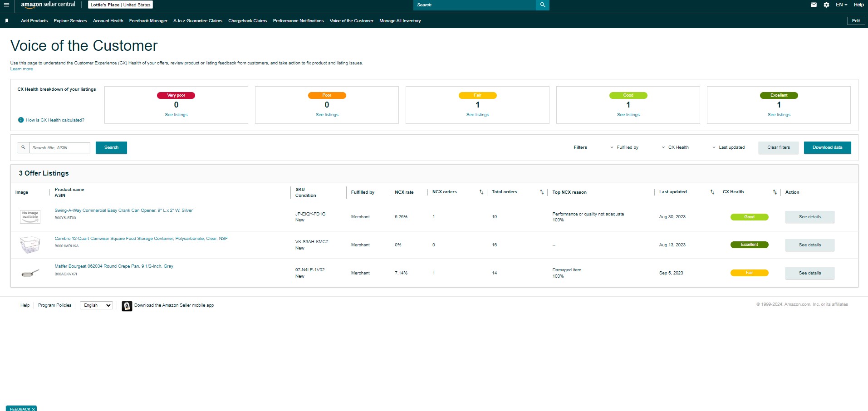This screenshot has width=868, height=411.
Task: Focus the top Search input field
Action: [475, 5]
